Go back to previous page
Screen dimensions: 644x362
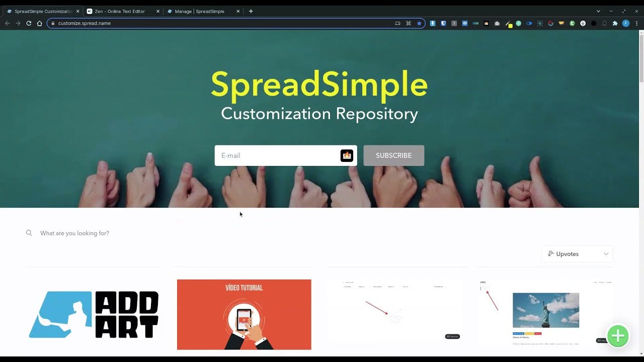coord(7,23)
